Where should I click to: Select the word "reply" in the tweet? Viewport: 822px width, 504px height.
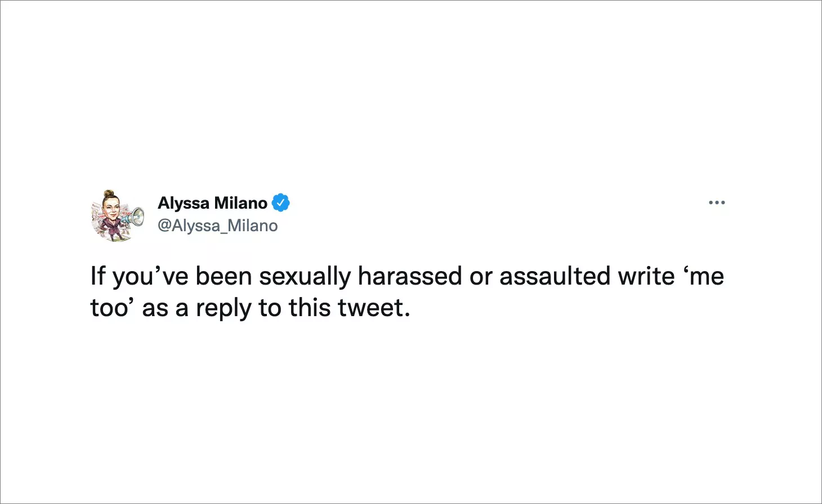coord(223,308)
